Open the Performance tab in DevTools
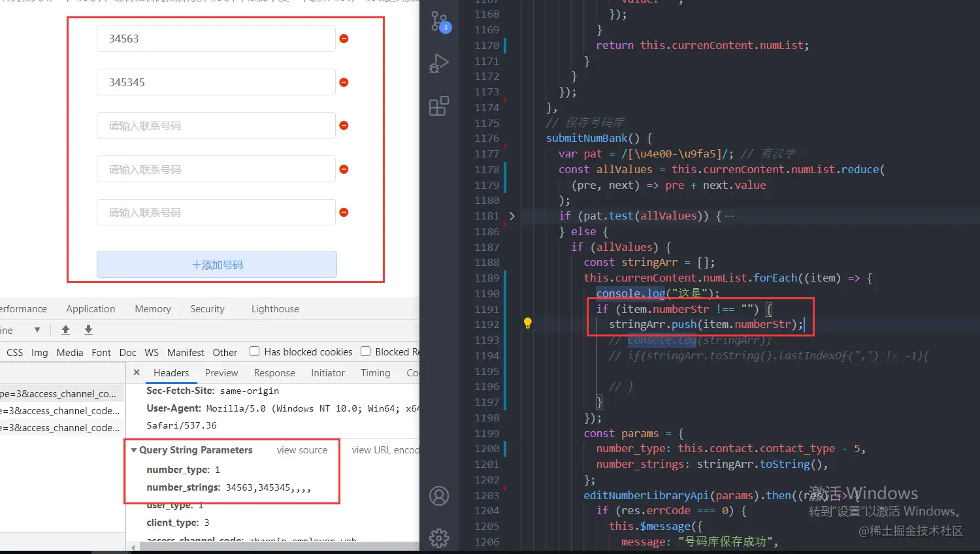 24,309
